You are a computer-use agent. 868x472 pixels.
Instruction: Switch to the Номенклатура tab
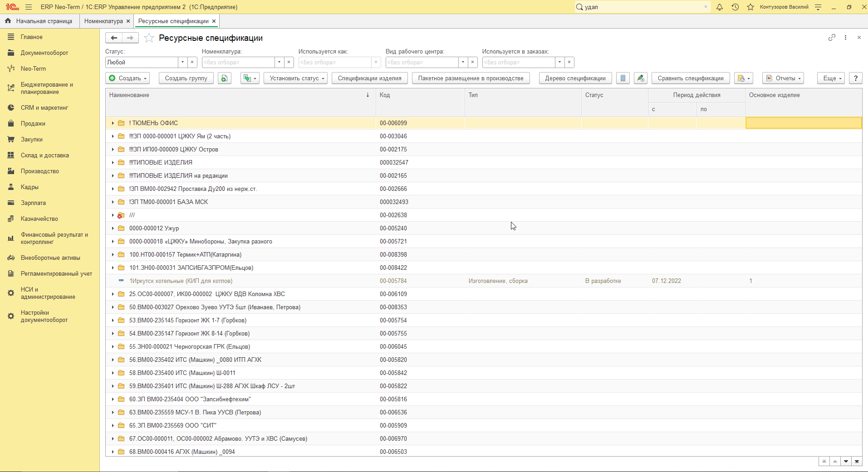103,21
